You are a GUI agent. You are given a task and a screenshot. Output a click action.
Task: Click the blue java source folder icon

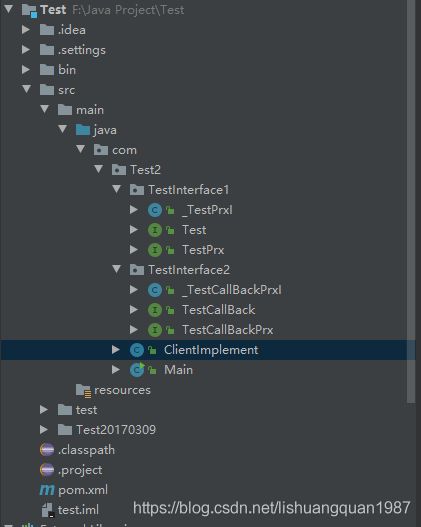click(83, 130)
